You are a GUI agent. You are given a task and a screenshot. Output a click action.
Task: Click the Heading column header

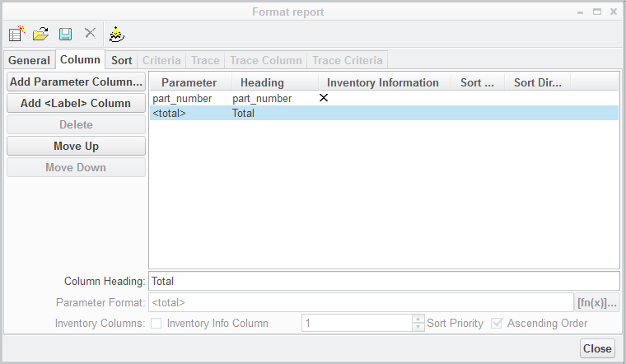point(274,82)
